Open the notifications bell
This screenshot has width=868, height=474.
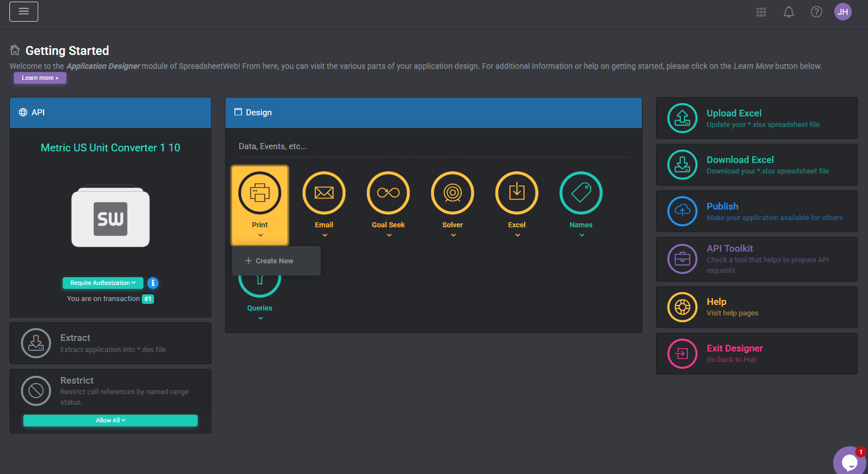pyautogui.click(x=789, y=12)
